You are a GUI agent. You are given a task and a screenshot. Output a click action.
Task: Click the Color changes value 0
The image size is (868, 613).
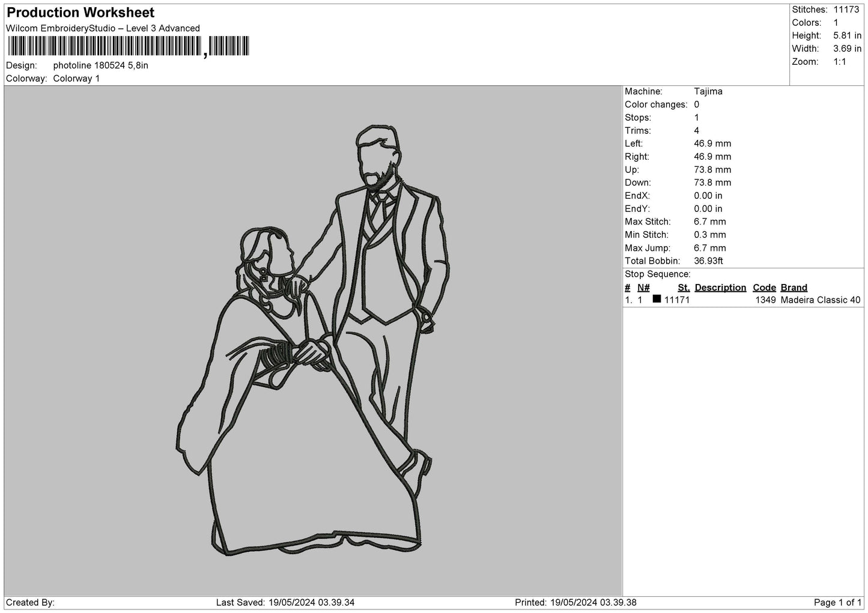[697, 104]
